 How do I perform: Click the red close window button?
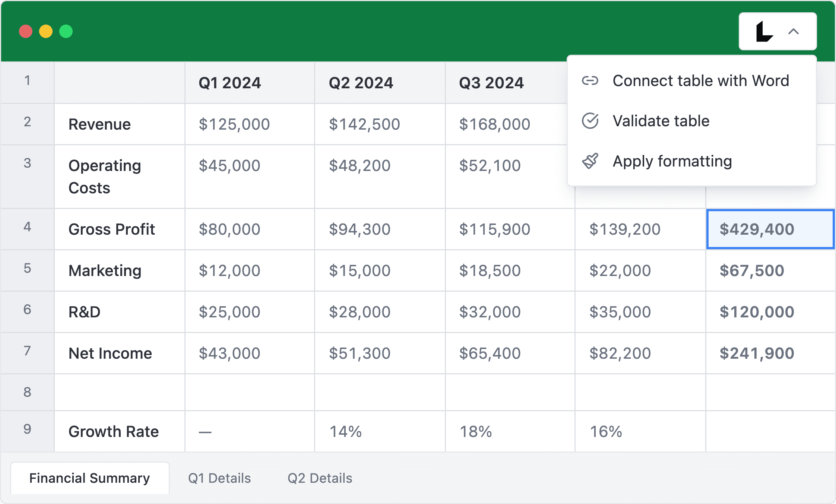(x=26, y=31)
